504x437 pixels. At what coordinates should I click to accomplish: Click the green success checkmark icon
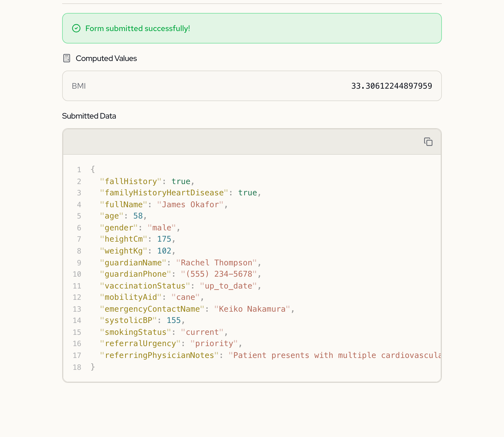point(76,28)
